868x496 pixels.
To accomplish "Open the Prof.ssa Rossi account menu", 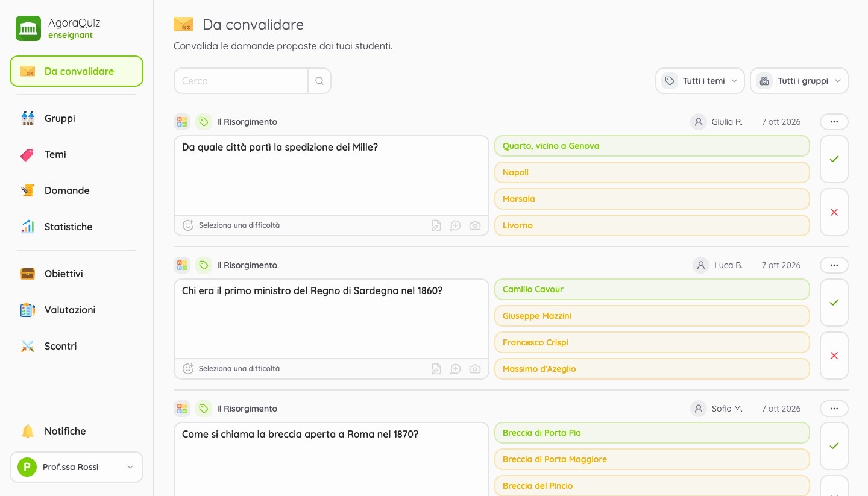I will point(77,467).
